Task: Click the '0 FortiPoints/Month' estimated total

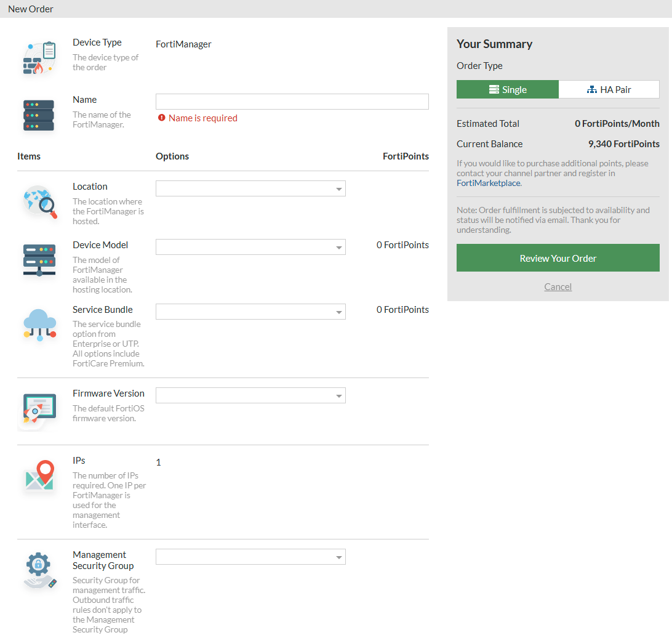Action: point(617,124)
